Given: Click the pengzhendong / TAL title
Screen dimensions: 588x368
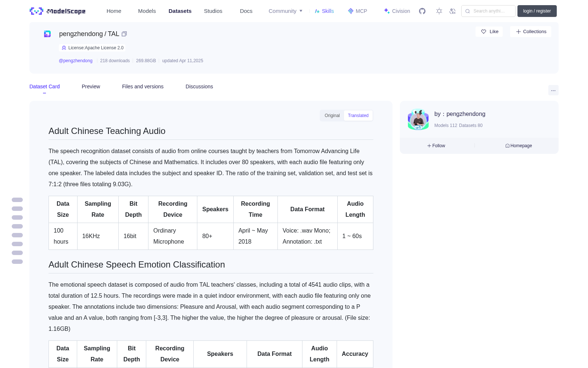Looking at the screenshot, I should click(x=89, y=34).
